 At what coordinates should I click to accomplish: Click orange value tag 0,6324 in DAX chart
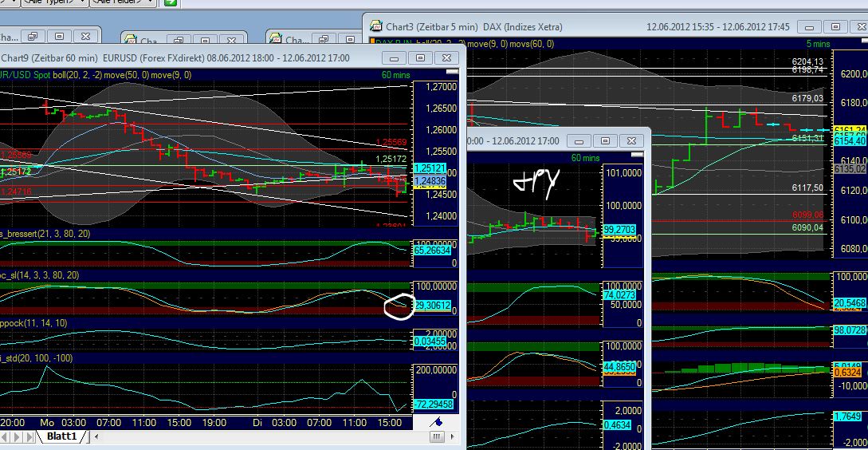850,373
